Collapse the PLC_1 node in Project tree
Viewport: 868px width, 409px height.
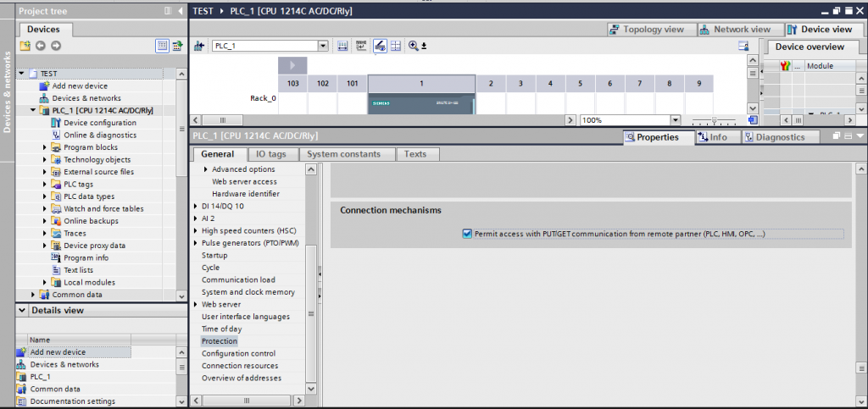[33, 111]
